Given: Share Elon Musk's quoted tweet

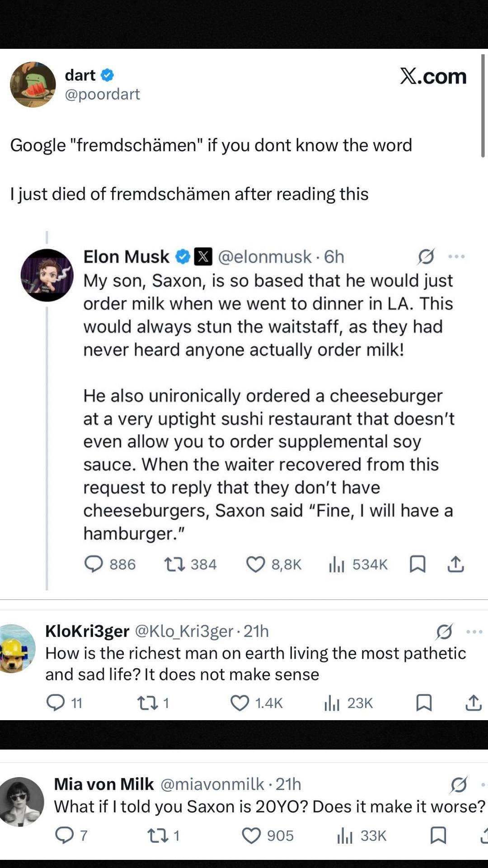Looking at the screenshot, I should coord(455,564).
